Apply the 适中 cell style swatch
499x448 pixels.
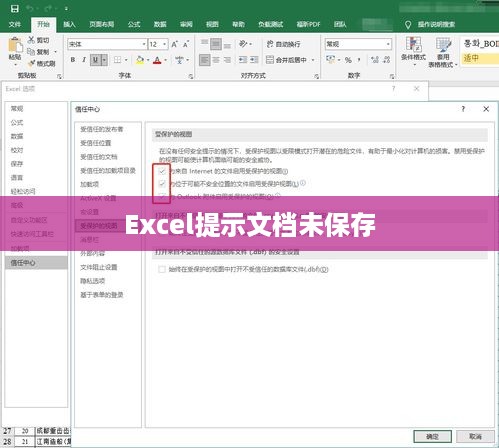480,58
